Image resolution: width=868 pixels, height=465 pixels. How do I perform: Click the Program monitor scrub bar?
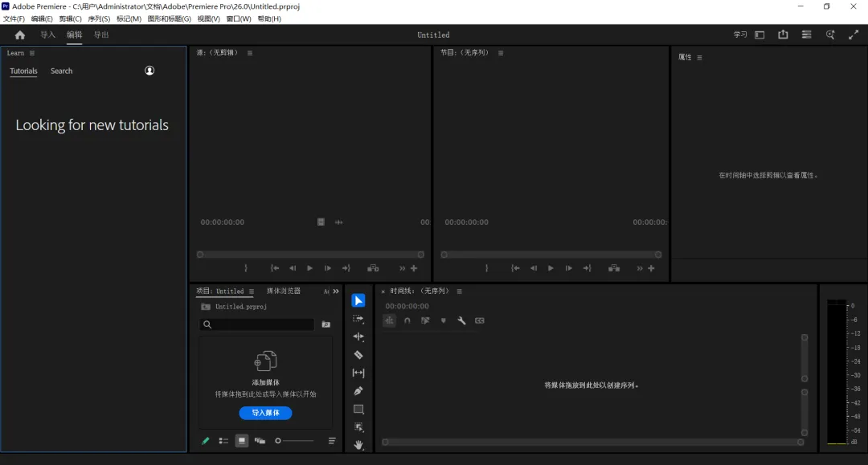[x=551, y=255]
